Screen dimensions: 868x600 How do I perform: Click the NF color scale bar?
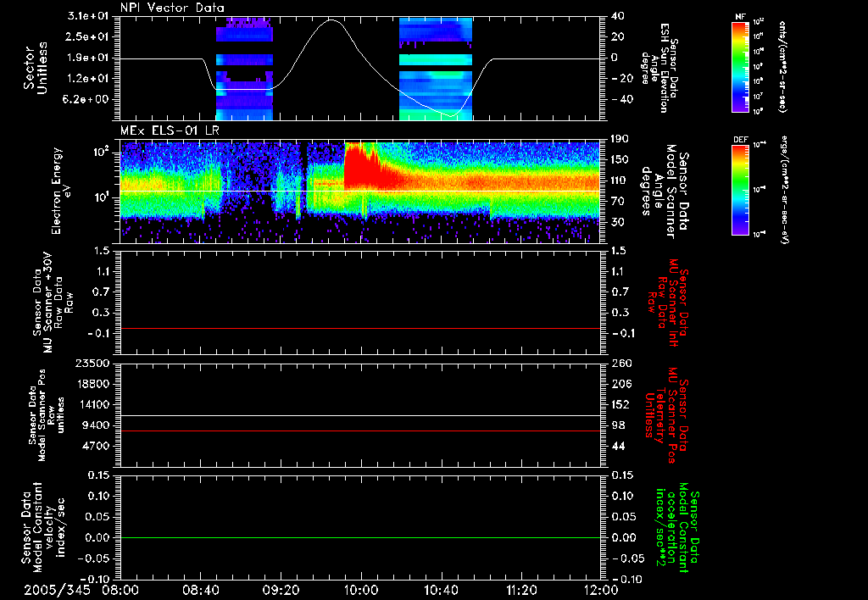point(740,66)
